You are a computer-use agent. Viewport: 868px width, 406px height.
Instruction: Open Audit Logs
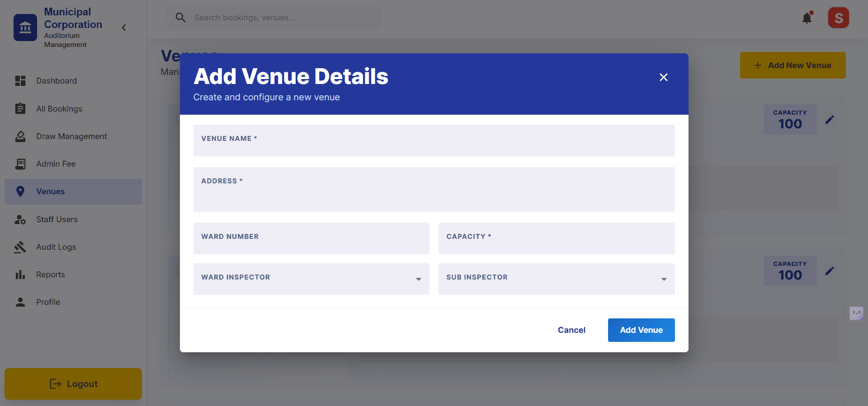[73, 247]
